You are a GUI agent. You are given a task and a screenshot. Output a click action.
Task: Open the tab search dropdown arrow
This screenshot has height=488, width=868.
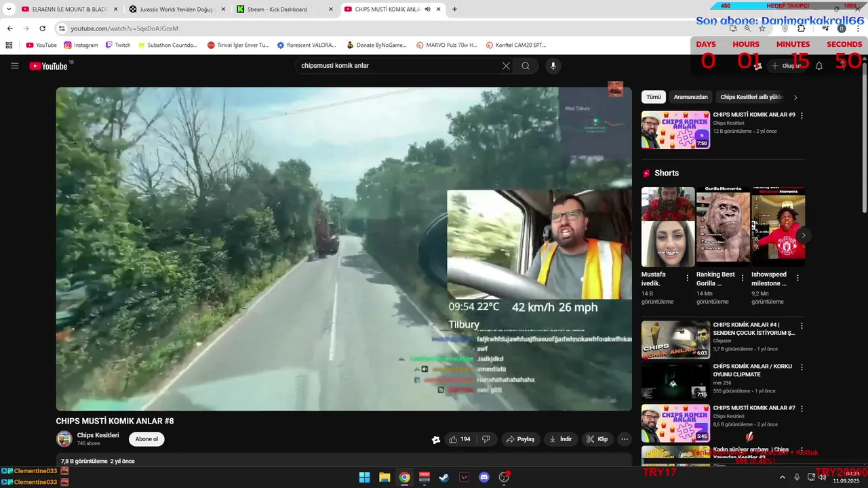coord(9,9)
